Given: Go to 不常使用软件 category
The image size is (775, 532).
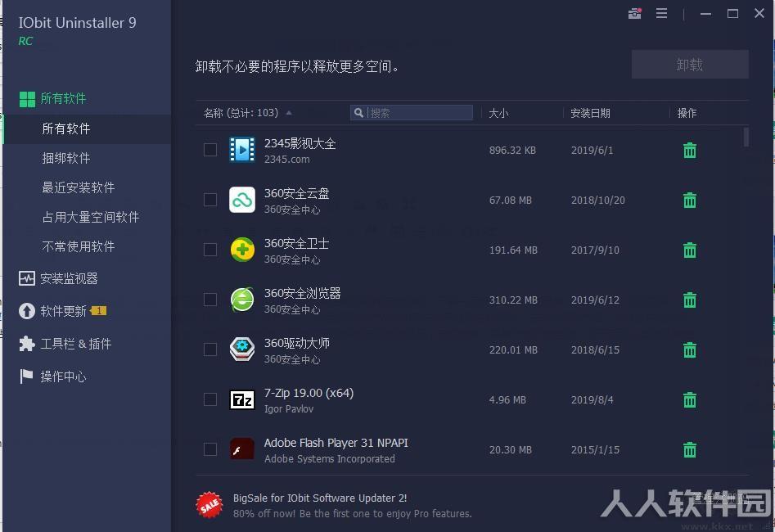Looking at the screenshot, I should click(x=78, y=246).
